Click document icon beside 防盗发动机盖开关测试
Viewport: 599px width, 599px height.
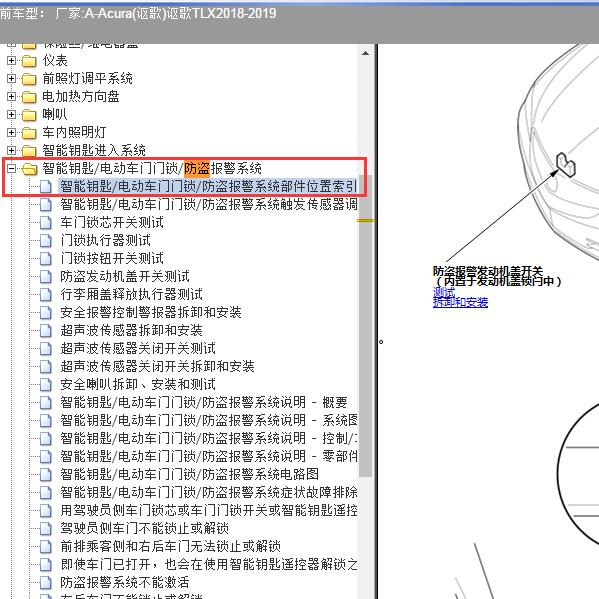coord(45,276)
